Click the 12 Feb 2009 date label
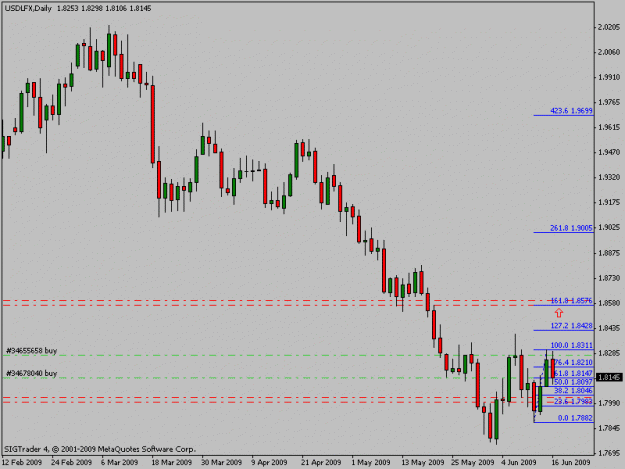Viewport: 625px width, 469px height. 22,462
